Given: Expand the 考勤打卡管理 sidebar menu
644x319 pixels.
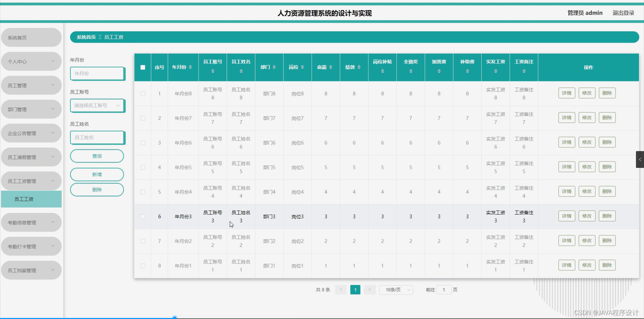Looking at the screenshot, I should pos(31,246).
